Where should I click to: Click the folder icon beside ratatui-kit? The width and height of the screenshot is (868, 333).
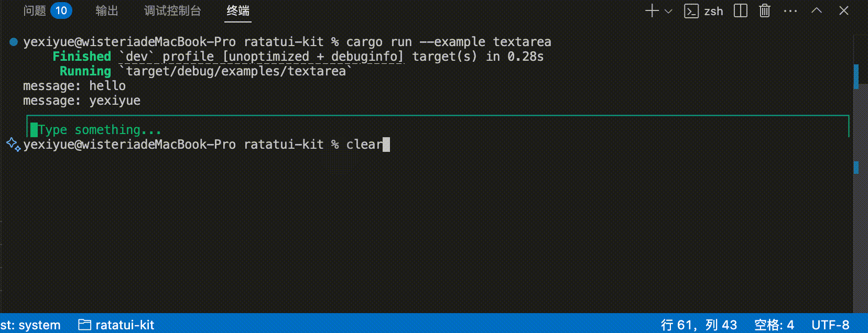[x=84, y=325]
